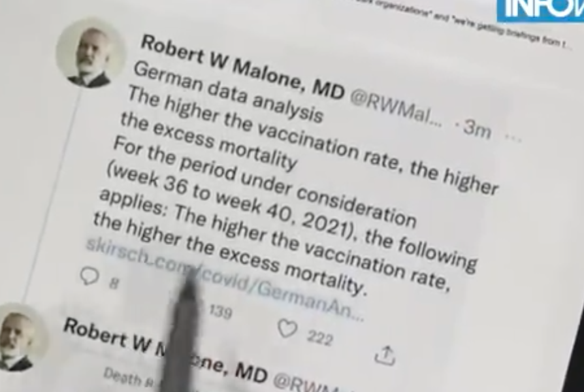Click the thread line connecting the avatars
This screenshot has height=392, width=584.
[x=52, y=197]
